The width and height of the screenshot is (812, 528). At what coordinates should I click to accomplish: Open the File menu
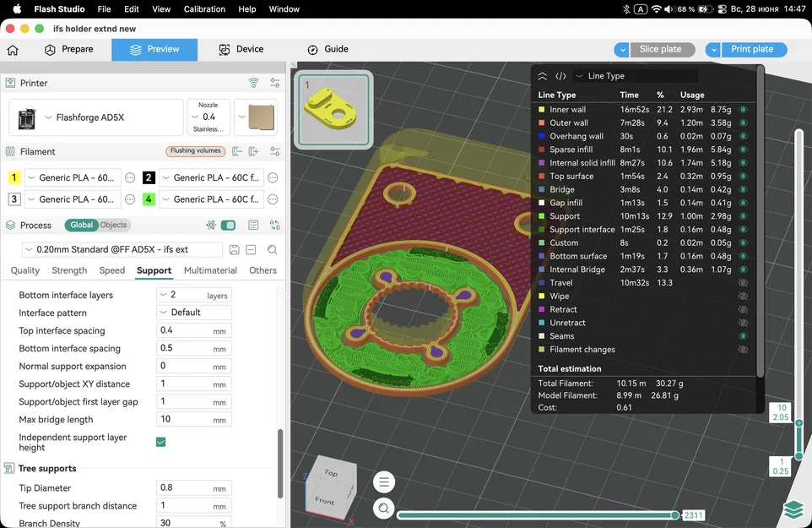click(104, 9)
